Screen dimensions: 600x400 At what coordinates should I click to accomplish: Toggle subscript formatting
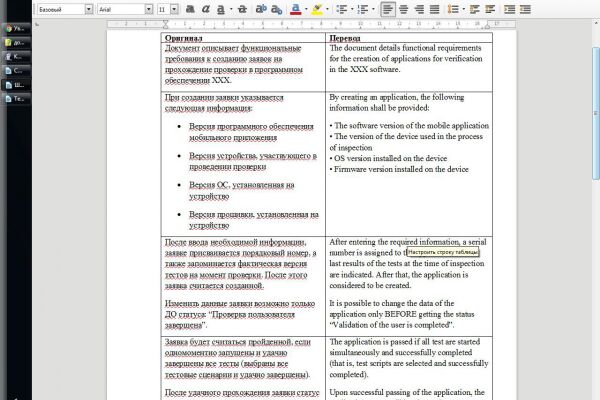(x=276, y=9)
